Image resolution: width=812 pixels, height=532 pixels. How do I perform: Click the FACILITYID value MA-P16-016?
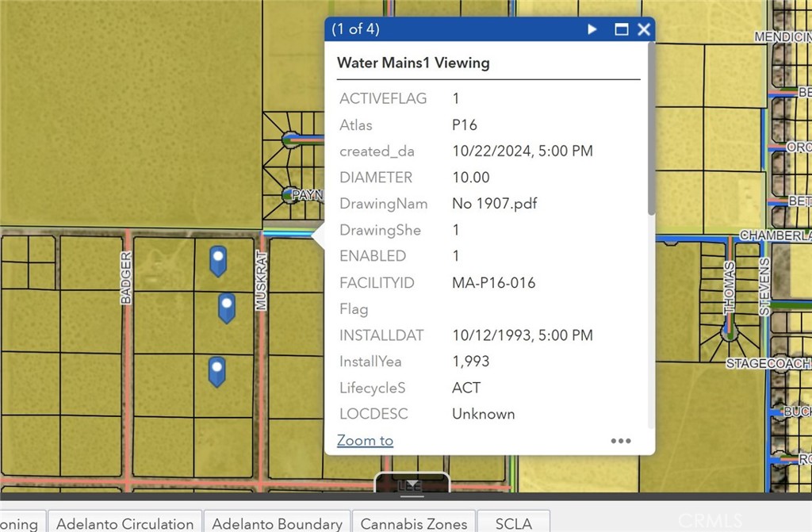(493, 283)
